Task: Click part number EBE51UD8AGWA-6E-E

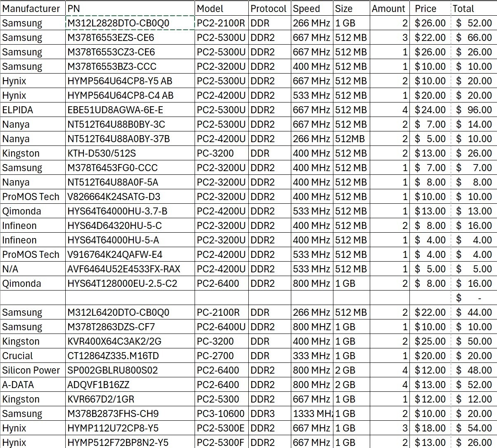Action: (130, 110)
